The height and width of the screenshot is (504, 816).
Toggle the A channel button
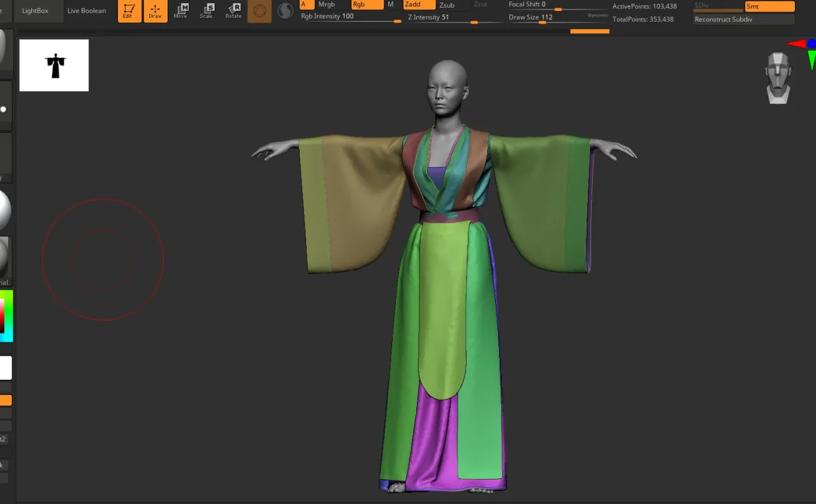tap(307, 4)
